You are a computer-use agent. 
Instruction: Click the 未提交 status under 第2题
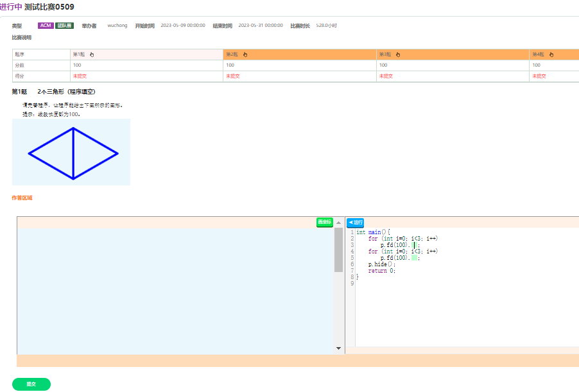point(233,76)
